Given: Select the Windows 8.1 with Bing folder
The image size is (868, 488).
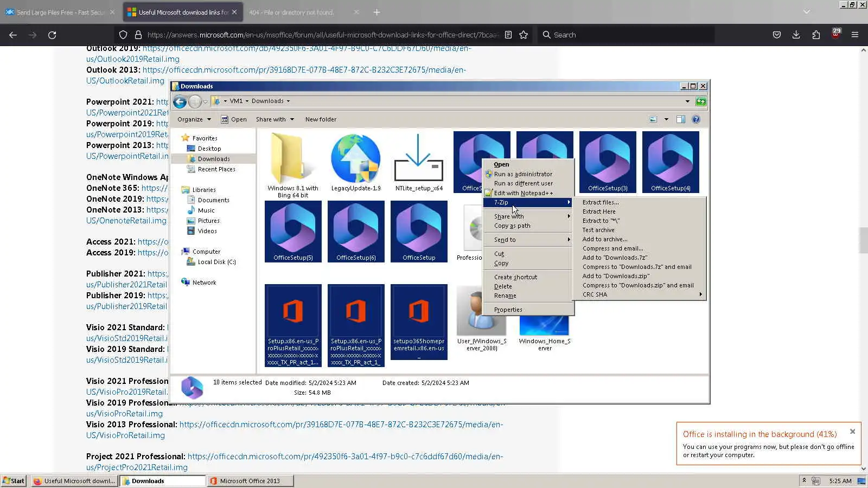Looking at the screenshot, I should click(293, 165).
